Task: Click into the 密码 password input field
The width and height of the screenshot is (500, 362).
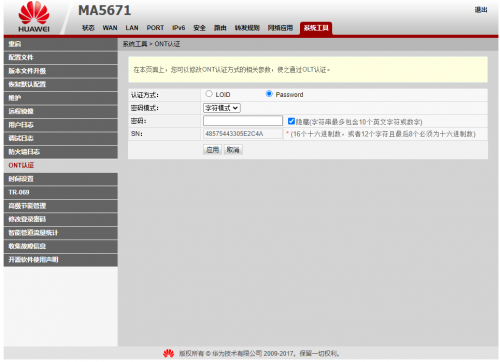Action: pos(243,121)
